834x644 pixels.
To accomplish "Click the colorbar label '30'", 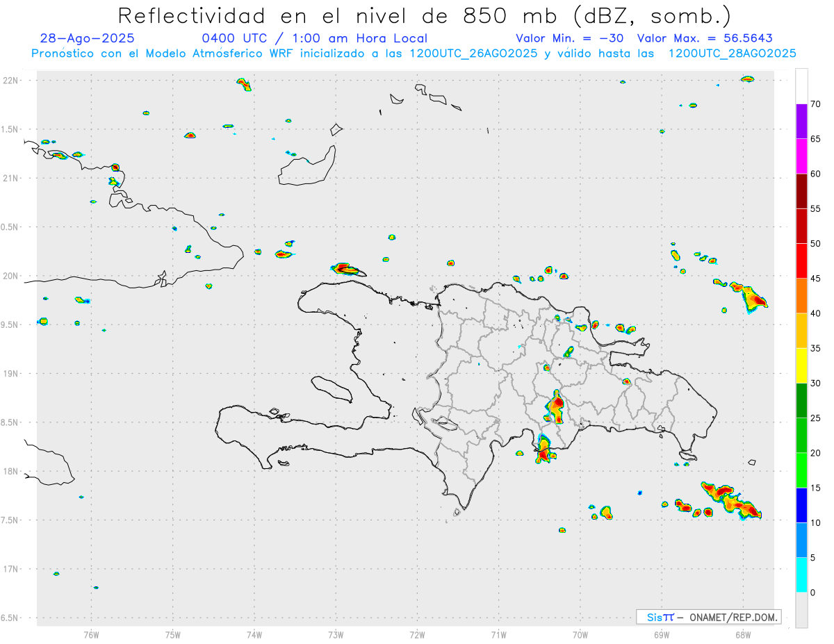I will [815, 383].
